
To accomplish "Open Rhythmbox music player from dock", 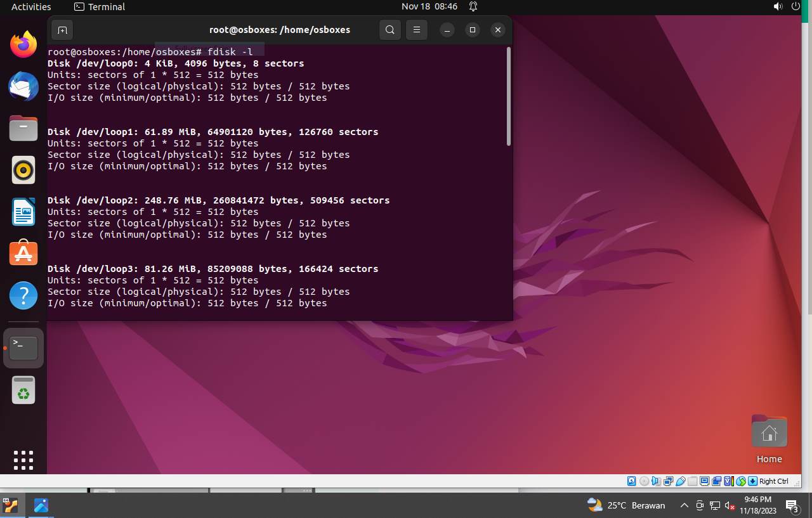I will tap(23, 170).
